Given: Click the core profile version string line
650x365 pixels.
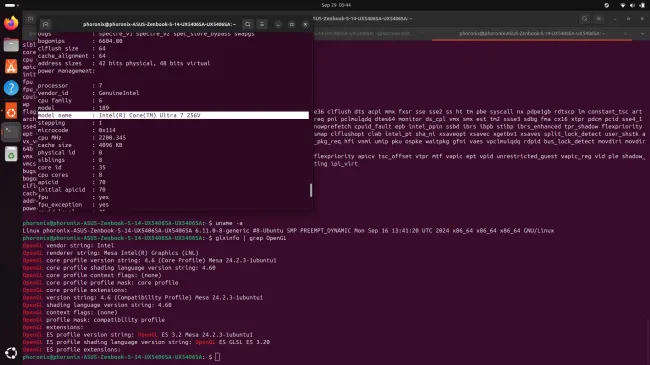Looking at the screenshot, I should [x=150, y=260].
